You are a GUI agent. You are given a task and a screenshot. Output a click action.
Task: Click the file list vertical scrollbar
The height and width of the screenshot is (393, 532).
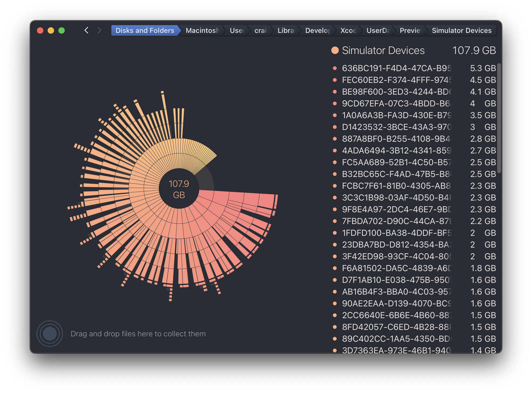pyautogui.click(x=499, y=118)
